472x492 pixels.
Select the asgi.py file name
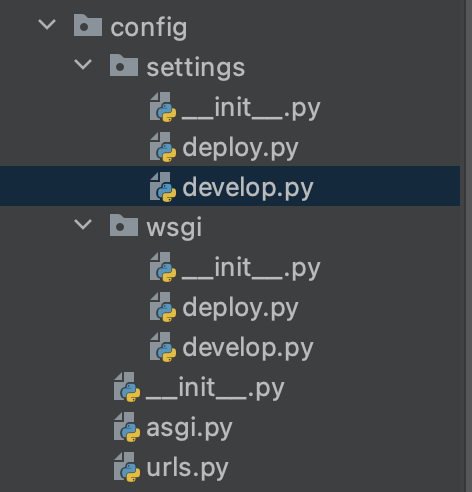[189, 428]
